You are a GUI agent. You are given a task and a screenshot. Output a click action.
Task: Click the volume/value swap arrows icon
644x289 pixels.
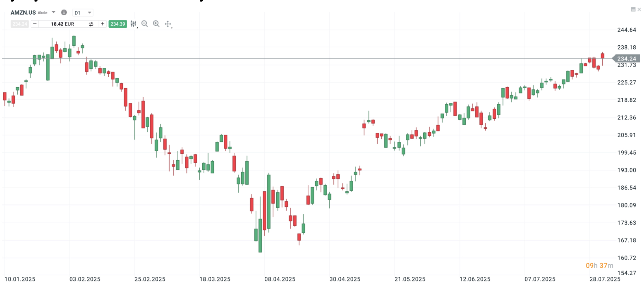click(91, 24)
